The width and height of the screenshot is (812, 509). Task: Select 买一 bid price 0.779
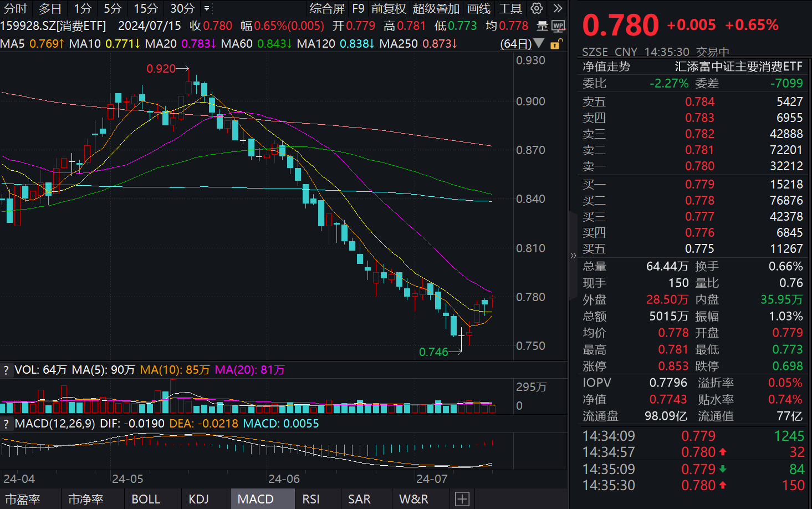[x=699, y=185]
